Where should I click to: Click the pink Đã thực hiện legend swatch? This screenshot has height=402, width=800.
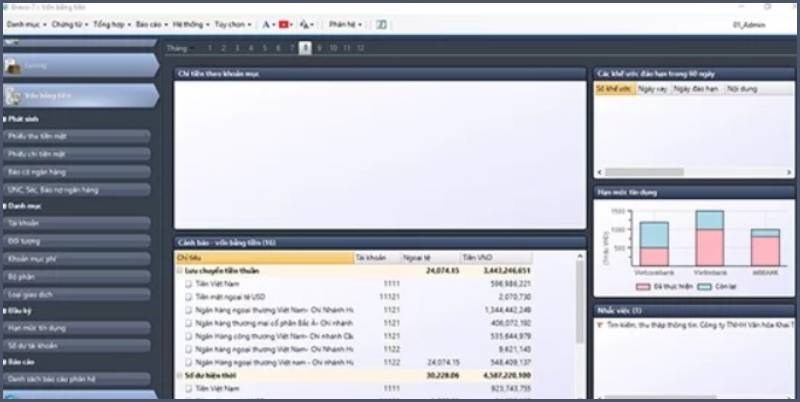coord(643,287)
